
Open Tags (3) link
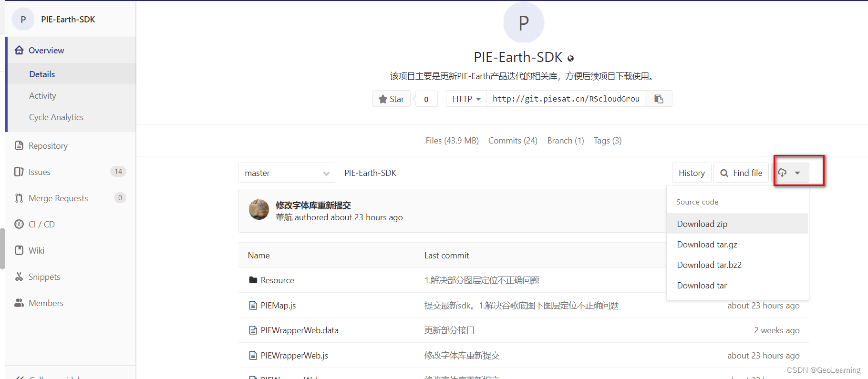coord(608,141)
